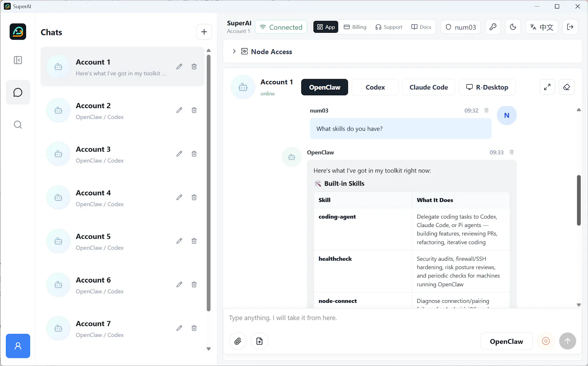Open the user profile button
Image resolution: width=588 pixels, height=366 pixels.
(18, 346)
